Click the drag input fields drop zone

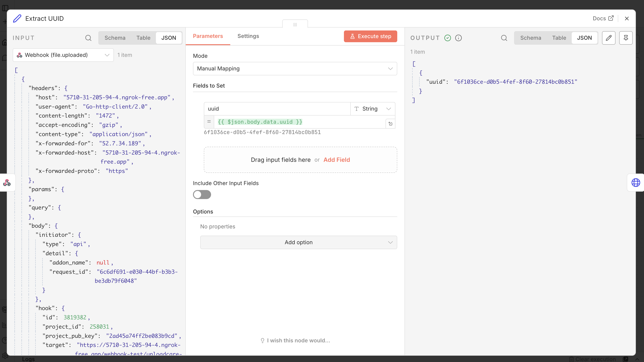300,160
